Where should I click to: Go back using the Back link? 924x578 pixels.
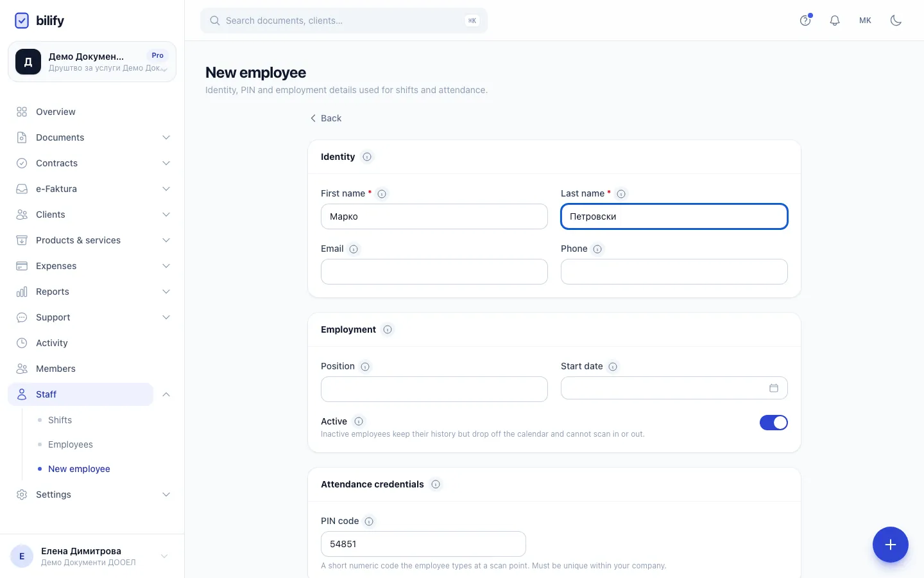[326, 118]
